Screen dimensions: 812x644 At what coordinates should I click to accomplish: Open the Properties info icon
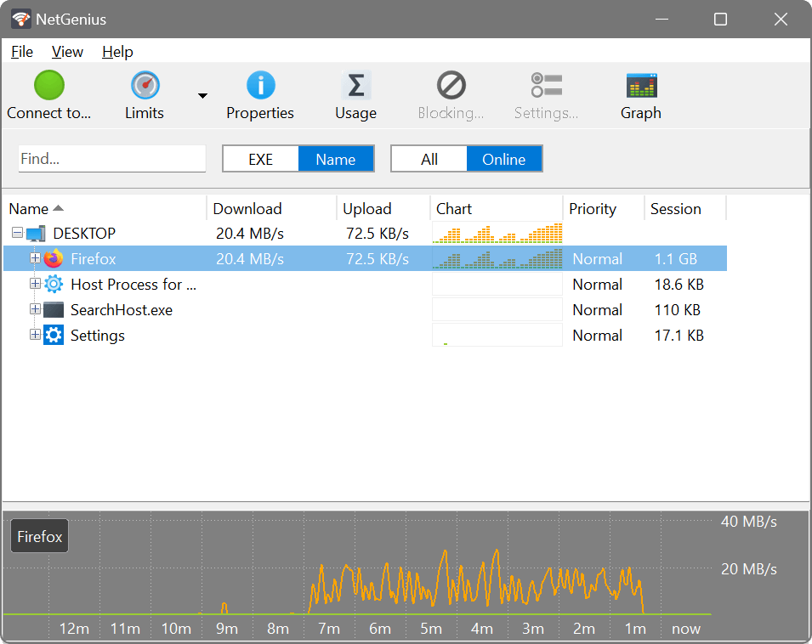pos(260,86)
